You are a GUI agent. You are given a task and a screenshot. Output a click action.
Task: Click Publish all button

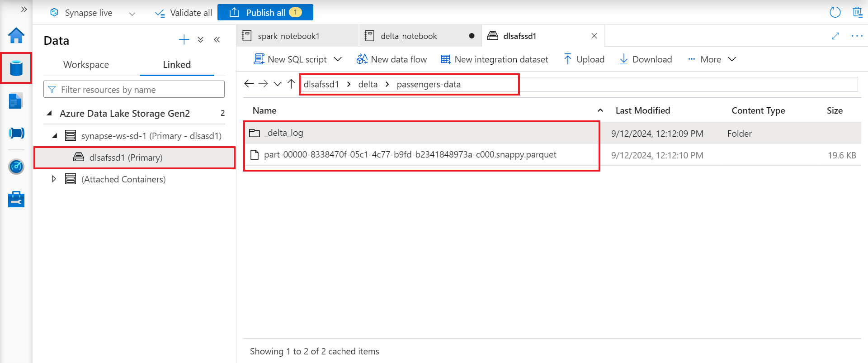265,12
